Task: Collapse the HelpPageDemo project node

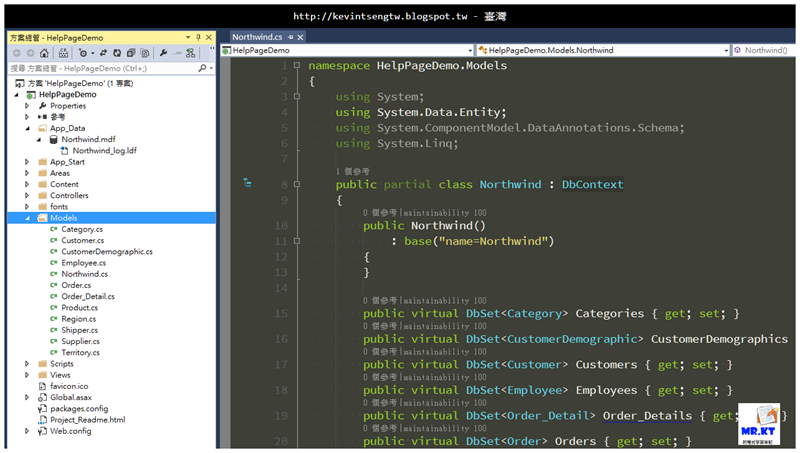Action: point(16,95)
